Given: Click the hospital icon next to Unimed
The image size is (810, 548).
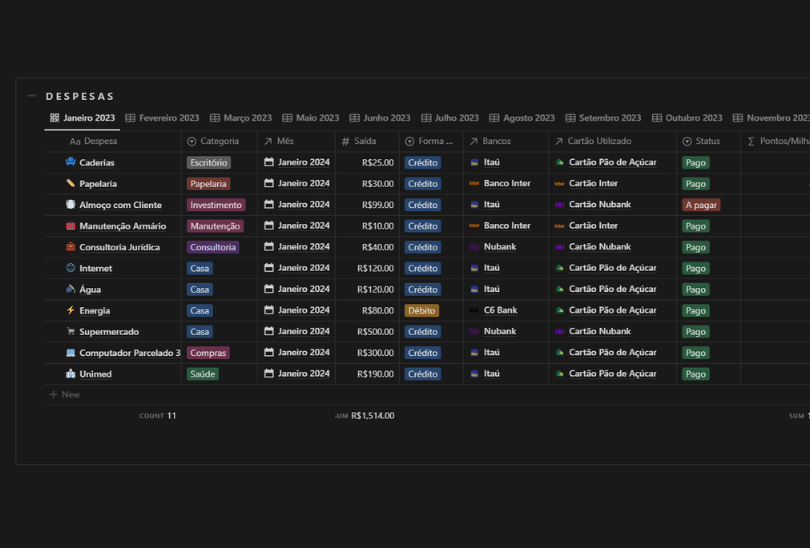Looking at the screenshot, I should 71,374.
